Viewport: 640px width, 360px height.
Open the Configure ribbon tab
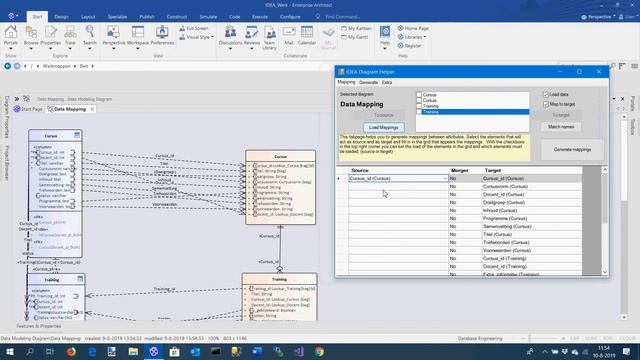point(290,17)
